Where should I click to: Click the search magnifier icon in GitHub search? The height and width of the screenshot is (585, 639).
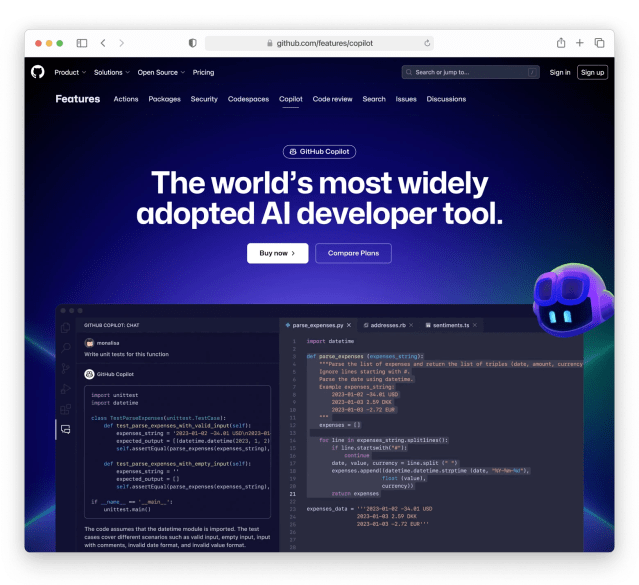point(409,73)
